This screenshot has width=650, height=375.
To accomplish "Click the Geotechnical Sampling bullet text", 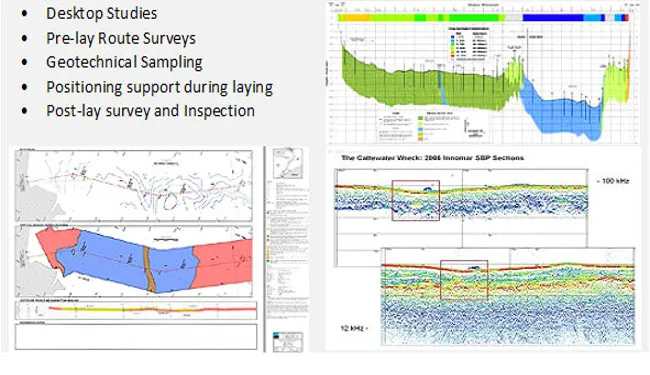I will 124,62.
